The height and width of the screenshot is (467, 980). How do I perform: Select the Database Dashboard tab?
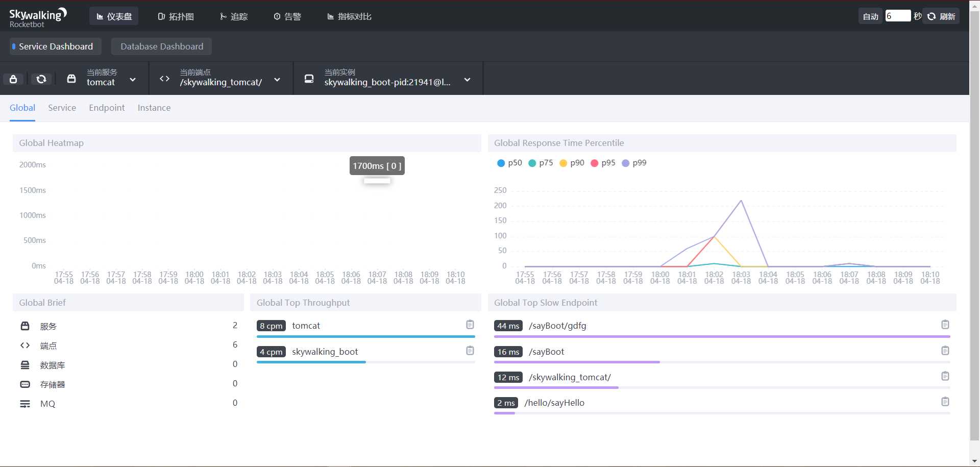[162, 46]
